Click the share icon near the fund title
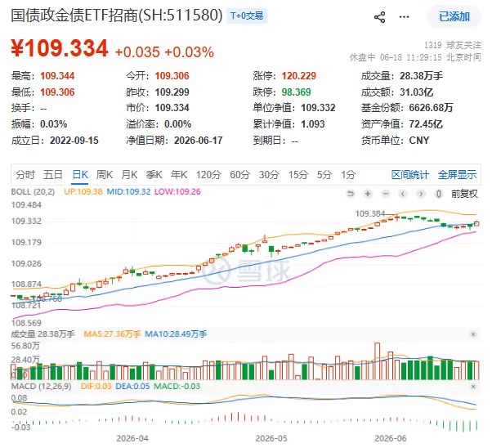Image resolution: width=492 pixels, height=448 pixels. pos(380,17)
